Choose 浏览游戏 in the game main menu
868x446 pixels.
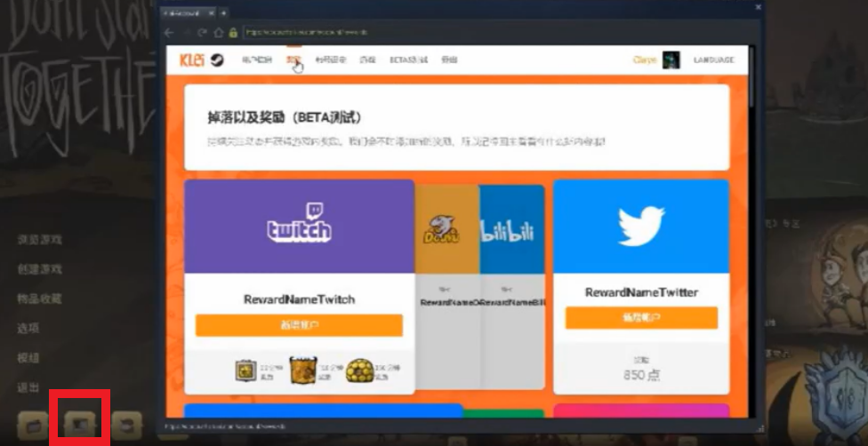point(39,240)
